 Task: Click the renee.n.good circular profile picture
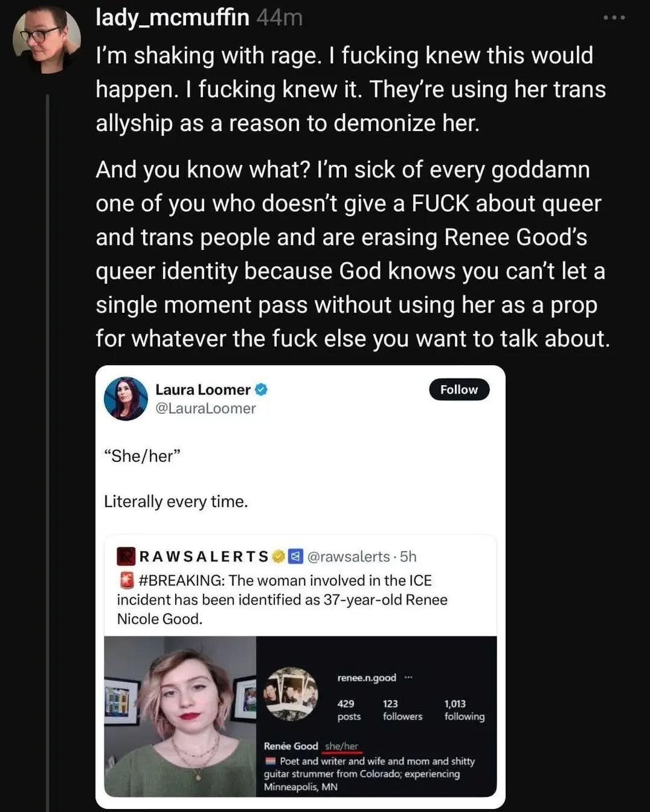coord(291,694)
